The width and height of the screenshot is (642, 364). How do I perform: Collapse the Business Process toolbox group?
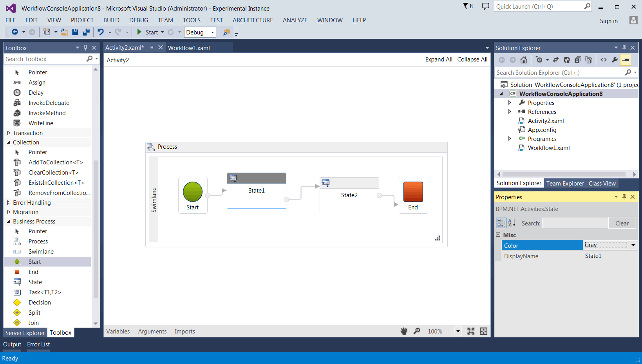[9, 221]
